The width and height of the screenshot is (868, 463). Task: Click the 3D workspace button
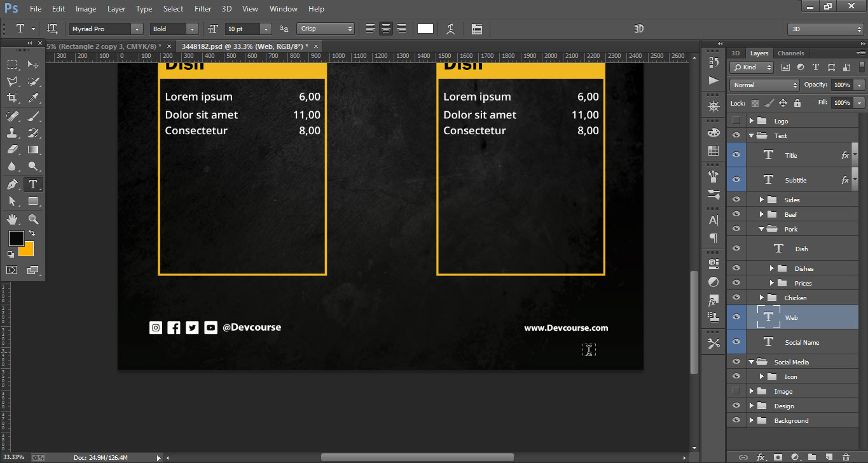pos(826,29)
